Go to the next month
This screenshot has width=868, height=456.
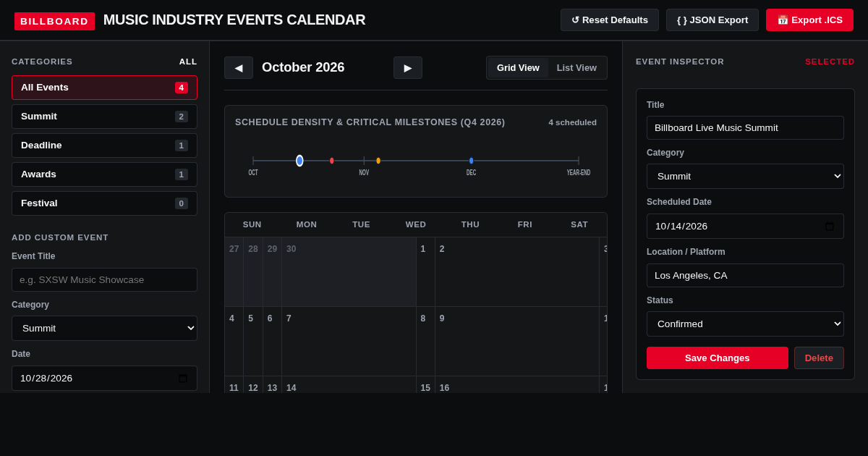point(408,67)
